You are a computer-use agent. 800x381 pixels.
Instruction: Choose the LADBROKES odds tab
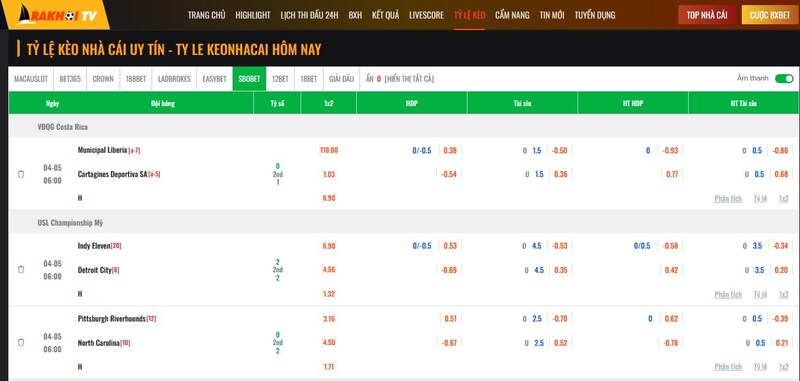[174, 79]
